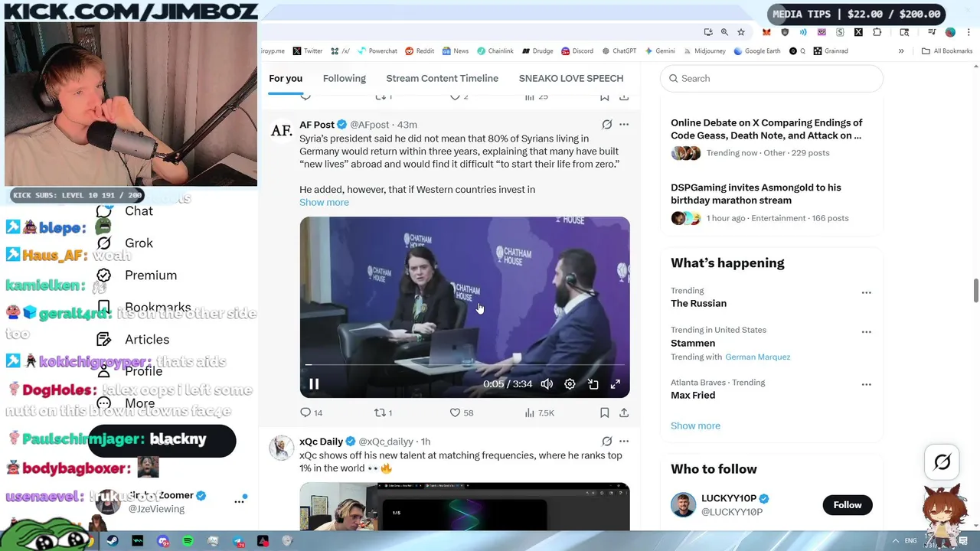The height and width of the screenshot is (551, 980).
Task: Open LUCKYY10P profile avatar
Action: pos(683,504)
